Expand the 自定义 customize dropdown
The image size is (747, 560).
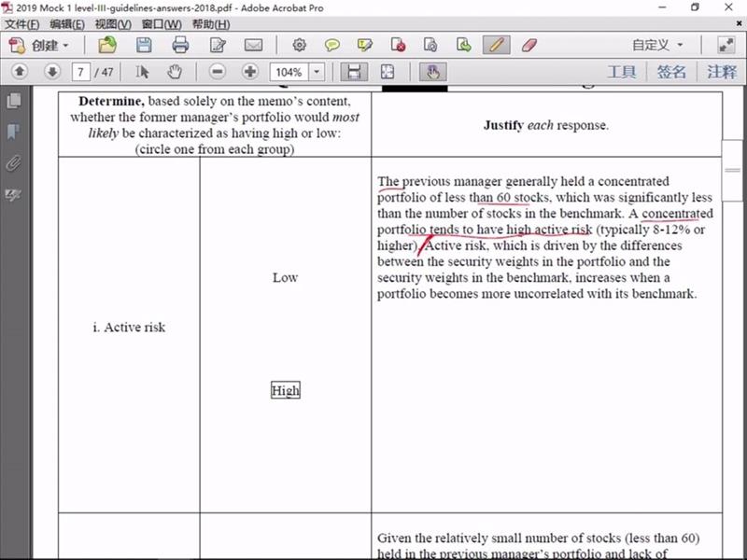tap(657, 44)
